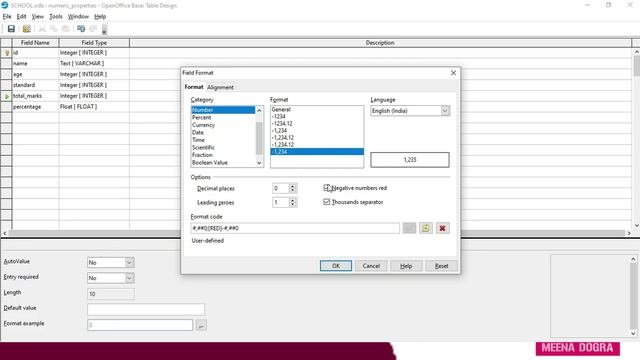
Task: Open the Entry required dropdown
Action: point(129,278)
